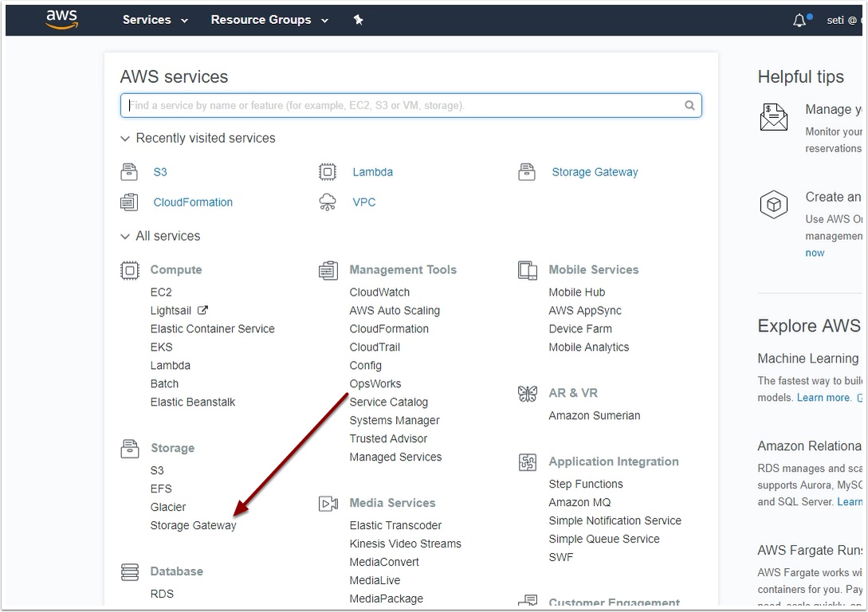Click the Storage category icon

coord(130,448)
